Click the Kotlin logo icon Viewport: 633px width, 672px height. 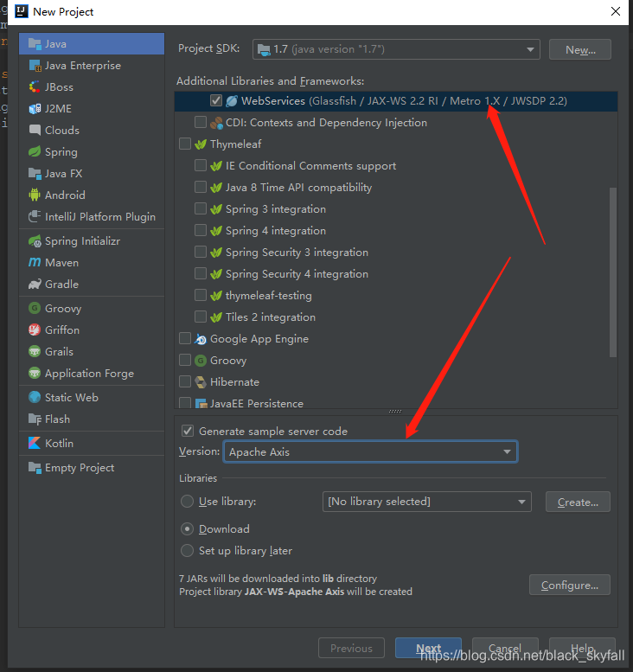pyautogui.click(x=35, y=443)
